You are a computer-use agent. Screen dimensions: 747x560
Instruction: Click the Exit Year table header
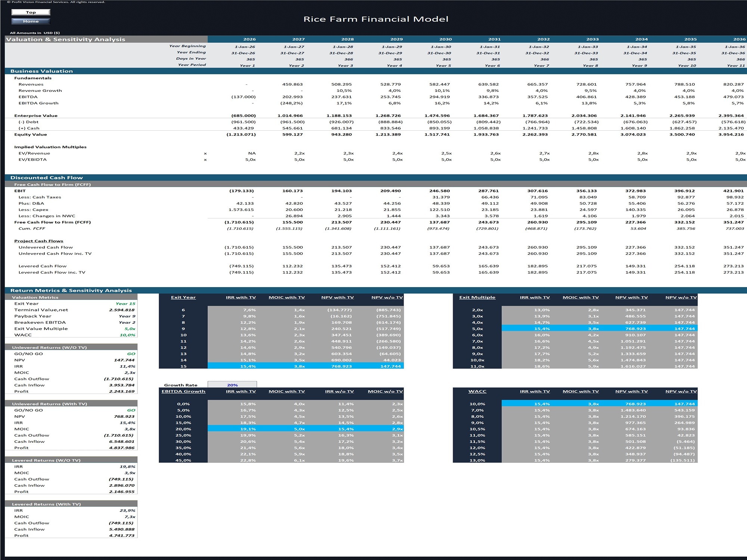[x=183, y=297]
